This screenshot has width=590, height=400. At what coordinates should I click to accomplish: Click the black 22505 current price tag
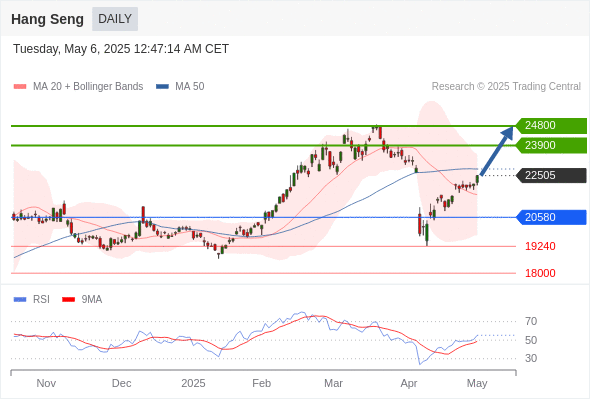(x=551, y=175)
